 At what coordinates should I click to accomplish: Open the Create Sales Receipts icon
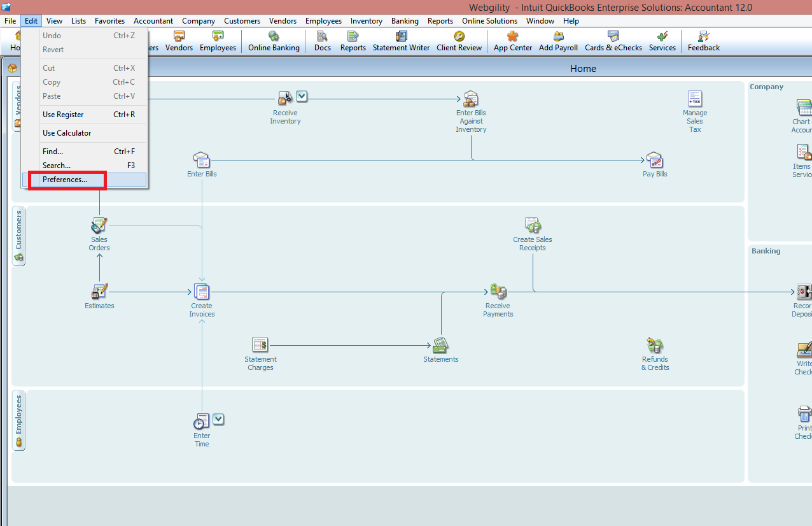click(x=533, y=225)
